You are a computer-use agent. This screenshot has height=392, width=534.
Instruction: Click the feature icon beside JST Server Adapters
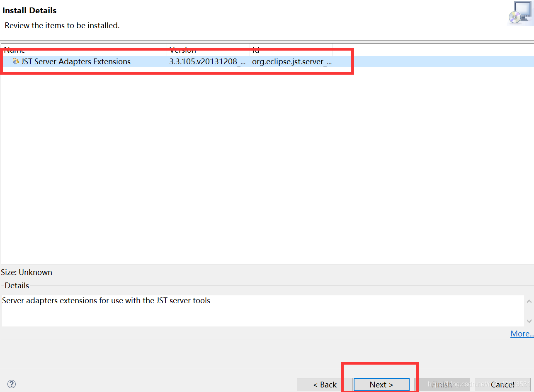(x=16, y=61)
